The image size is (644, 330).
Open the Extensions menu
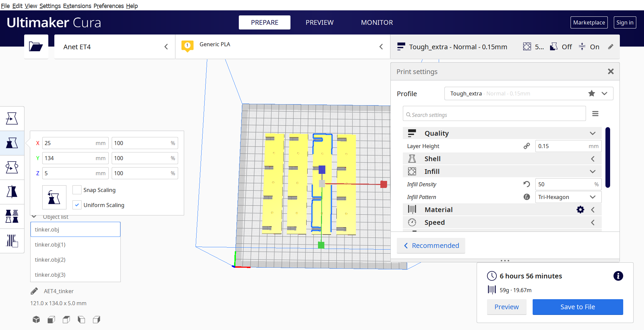click(x=77, y=6)
